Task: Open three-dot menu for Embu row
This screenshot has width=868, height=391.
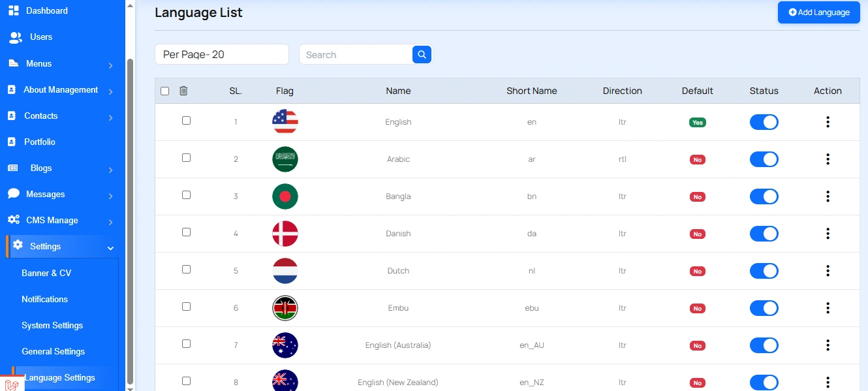Action: pyautogui.click(x=828, y=308)
